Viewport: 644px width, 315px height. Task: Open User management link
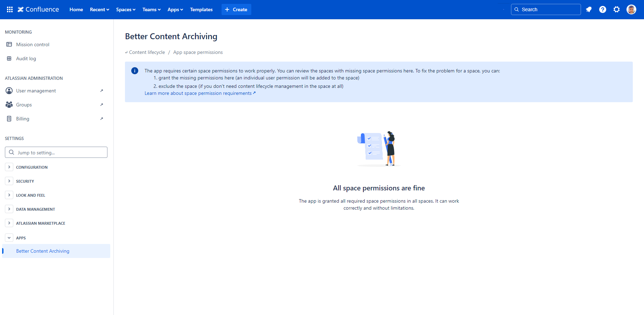(x=36, y=91)
